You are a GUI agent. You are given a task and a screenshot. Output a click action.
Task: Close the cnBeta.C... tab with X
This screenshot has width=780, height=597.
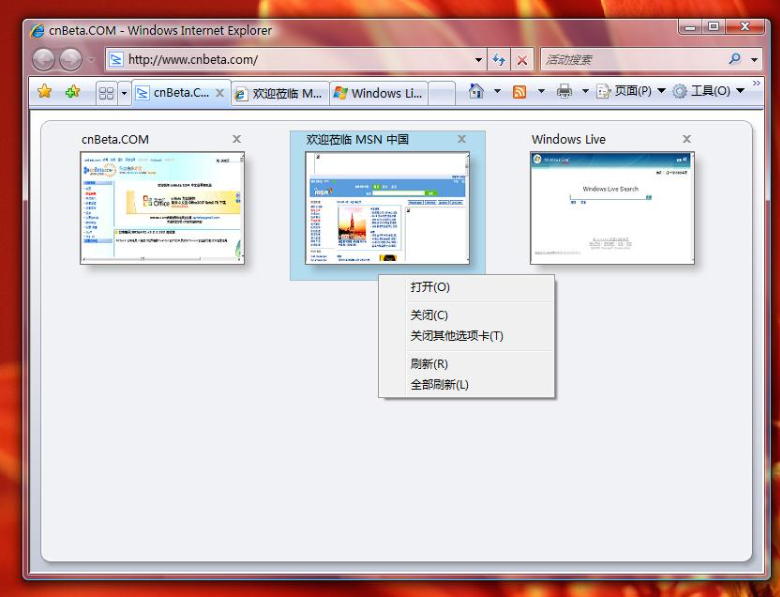click(219, 93)
